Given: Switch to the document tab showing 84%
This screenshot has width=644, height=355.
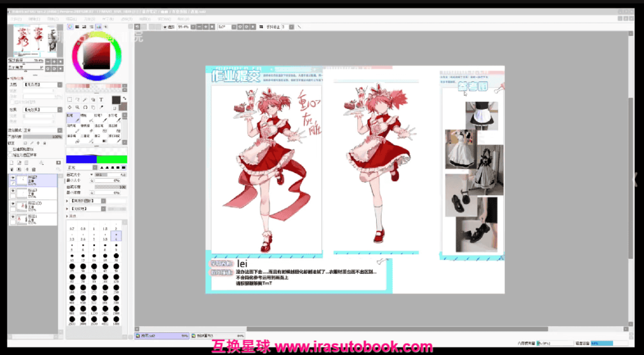Looking at the screenshot, I should [x=218, y=335].
